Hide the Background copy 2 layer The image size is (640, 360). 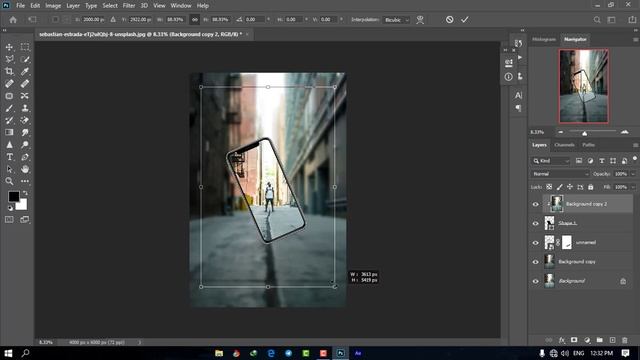536,204
